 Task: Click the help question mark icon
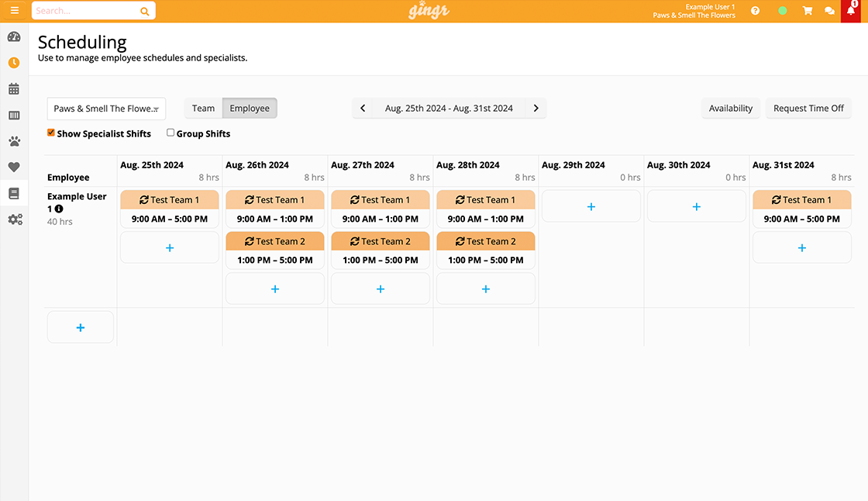pyautogui.click(x=755, y=10)
